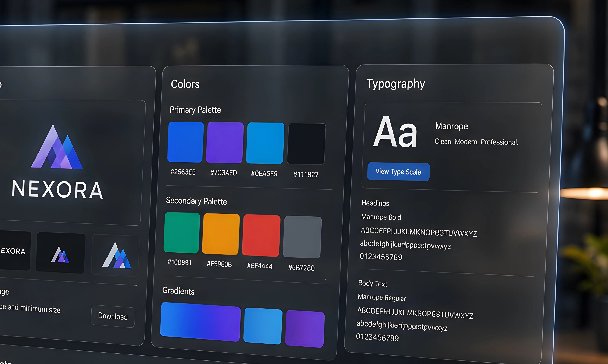Choose the light-colored logo mark variant thumbnail
Image resolution: width=608 pixels, height=364 pixels.
point(115,256)
